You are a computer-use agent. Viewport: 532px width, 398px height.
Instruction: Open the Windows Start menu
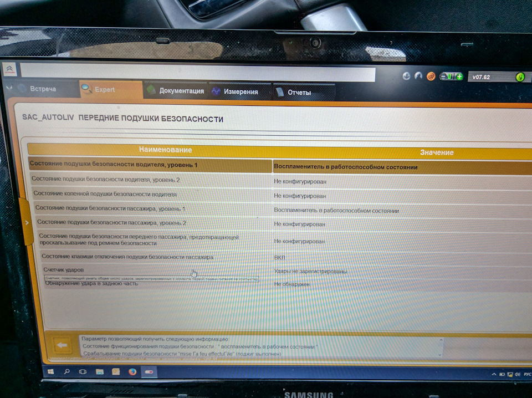pyautogui.click(x=50, y=371)
